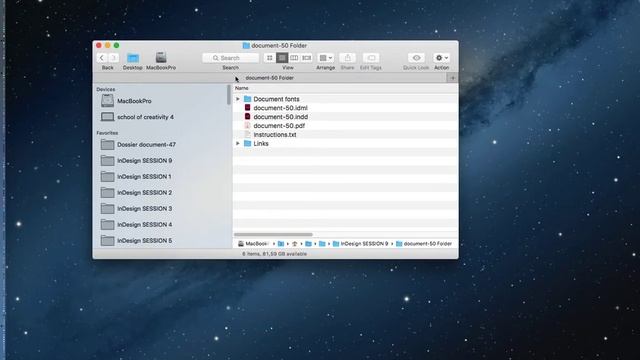Select Instructions.txt file name
The width and height of the screenshot is (640, 360).
pyautogui.click(x=275, y=135)
